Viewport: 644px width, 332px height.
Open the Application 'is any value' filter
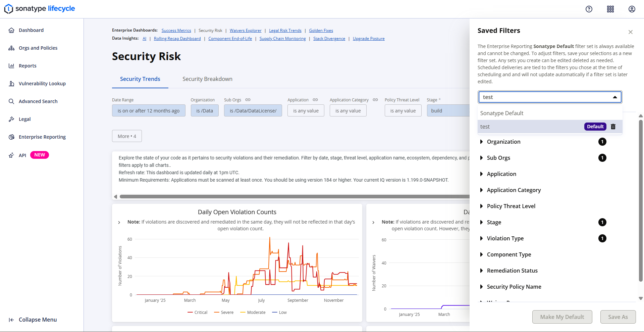click(306, 111)
